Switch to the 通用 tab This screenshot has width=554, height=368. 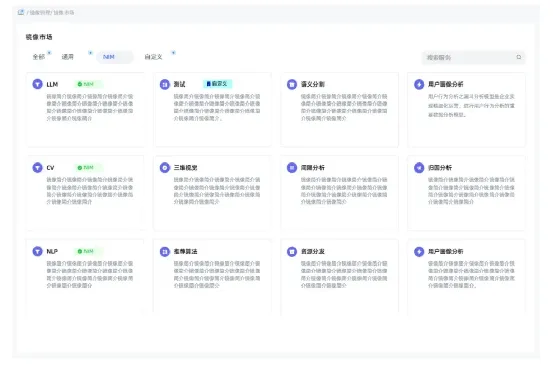(x=67, y=57)
